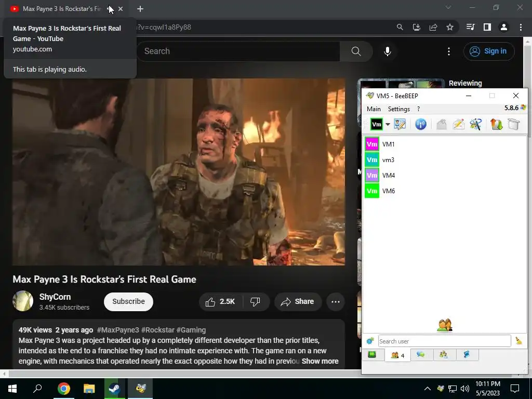
Task: Click the volume speaker tray icon
Action: (465, 389)
